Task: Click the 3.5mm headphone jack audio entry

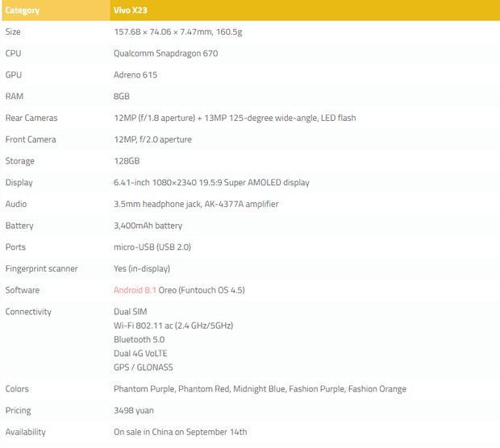Action: 196,204
